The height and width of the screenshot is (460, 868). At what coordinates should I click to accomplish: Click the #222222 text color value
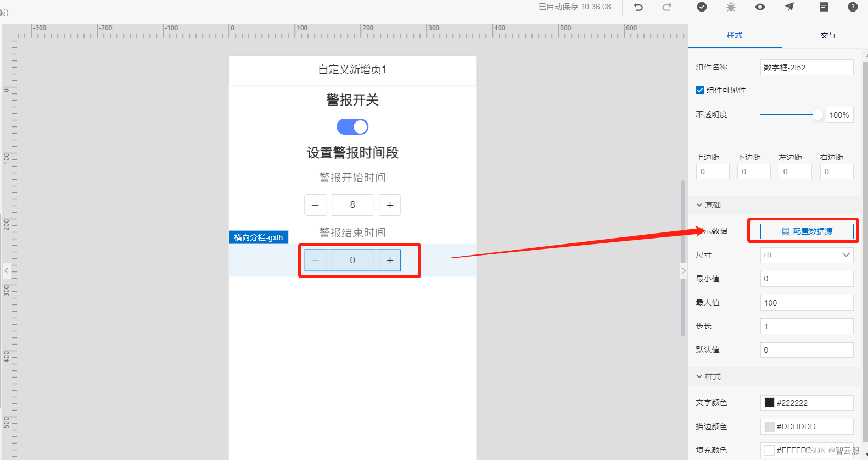[792, 403]
